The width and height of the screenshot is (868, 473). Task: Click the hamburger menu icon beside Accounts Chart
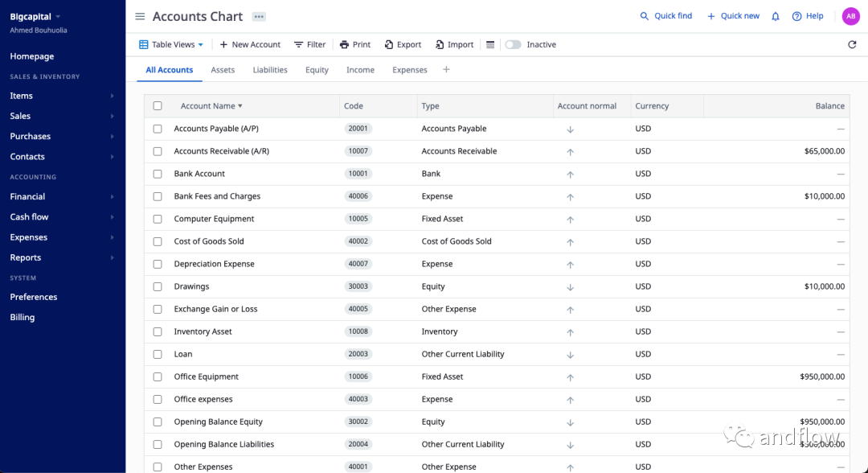[140, 17]
